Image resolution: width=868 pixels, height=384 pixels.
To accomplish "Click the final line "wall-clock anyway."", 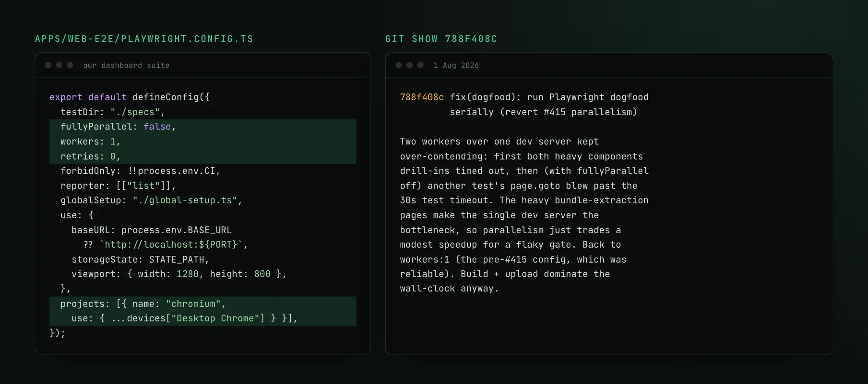I will pyautogui.click(x=449, y=289).
